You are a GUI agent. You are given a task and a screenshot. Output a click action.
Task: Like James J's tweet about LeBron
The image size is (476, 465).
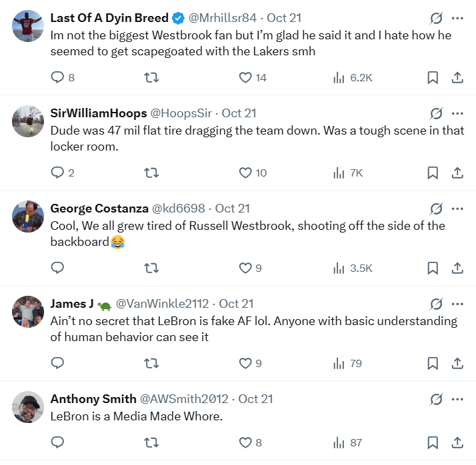tap(245, 363)
